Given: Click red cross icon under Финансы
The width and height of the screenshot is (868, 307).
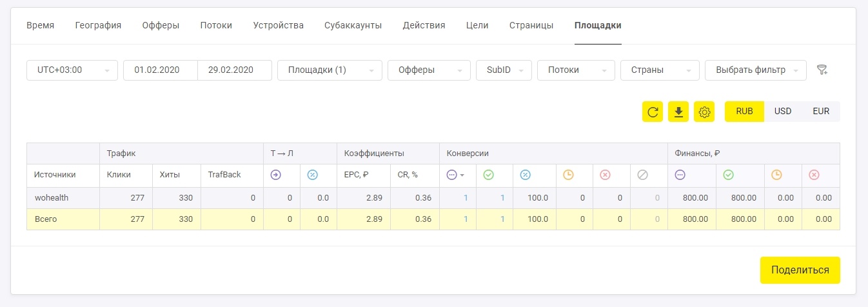Looking at the screenshot, I should click(814, 175).
